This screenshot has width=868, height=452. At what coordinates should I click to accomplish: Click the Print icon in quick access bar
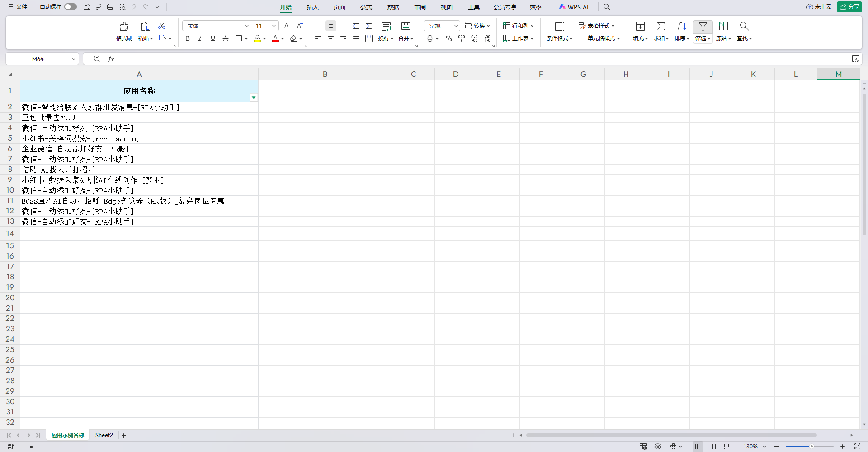[110, 7]
